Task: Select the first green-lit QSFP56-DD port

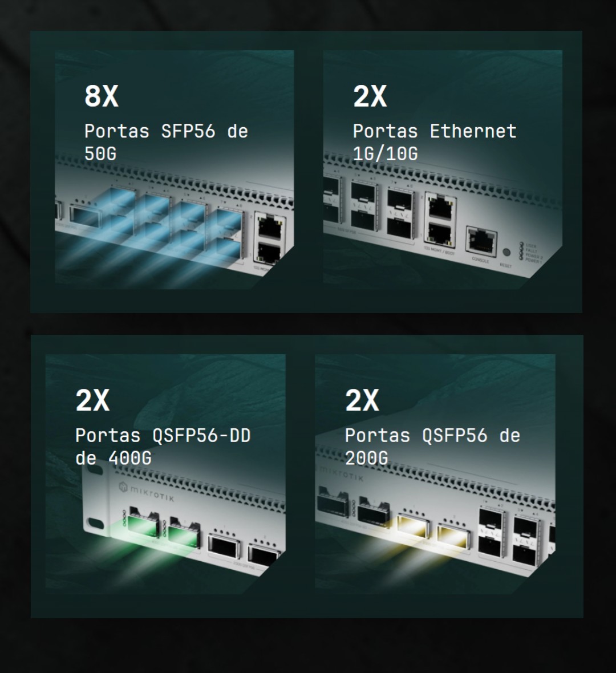Action: point(143,522)
